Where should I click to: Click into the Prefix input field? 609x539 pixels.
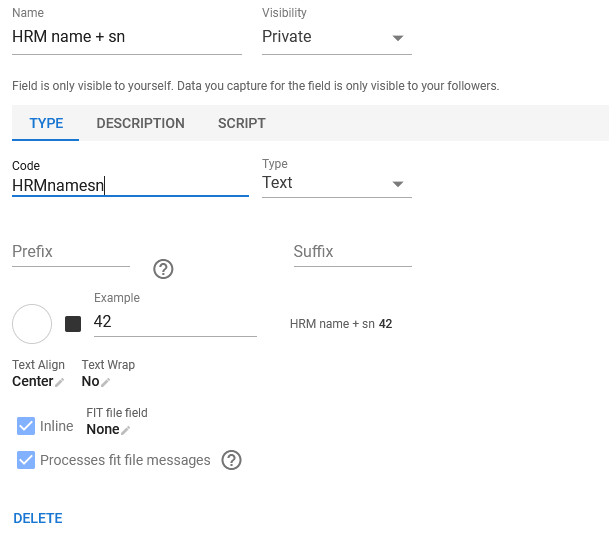[70, 252]
